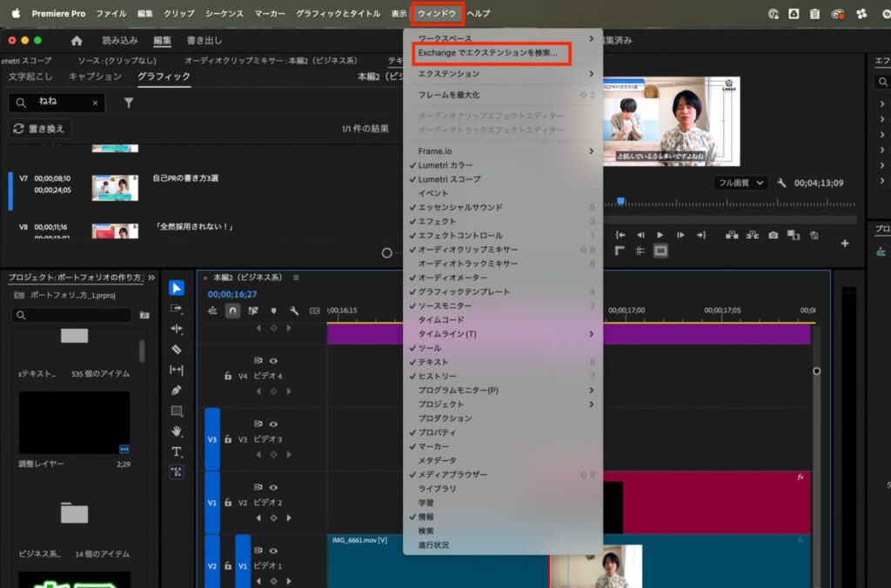Open Apple menu
The height and width of the screenshot is (588, 891).
click(x=16, y=14)
